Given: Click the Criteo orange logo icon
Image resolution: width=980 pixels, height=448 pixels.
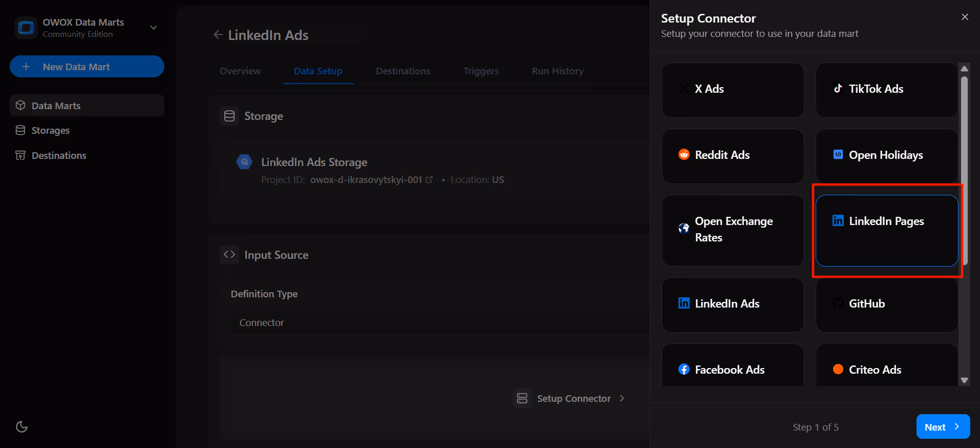Looking at the screenshot, I should pyautogui.click(x=838, y=369).
